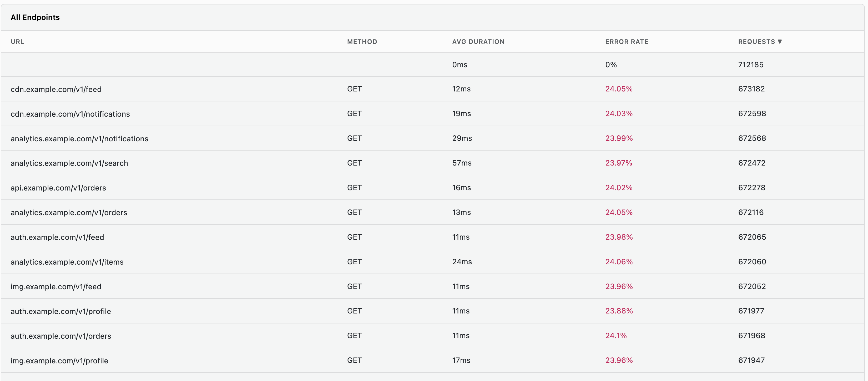
Task: Open img.example.com/v1/feed endpoint
Action: tap(56, 286)
